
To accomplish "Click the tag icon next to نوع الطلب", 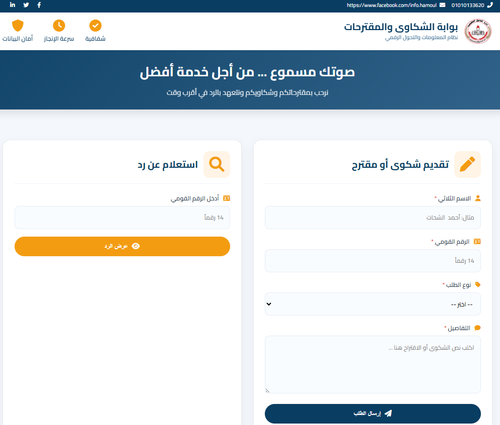I will 478,285.
